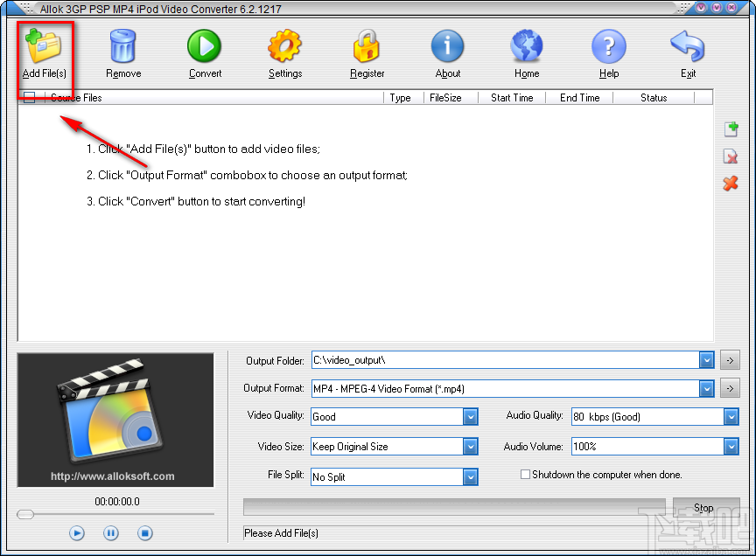The image size is (756, 556).
Task: Enable Shutdown the computer when done
Action: (525, 475)
